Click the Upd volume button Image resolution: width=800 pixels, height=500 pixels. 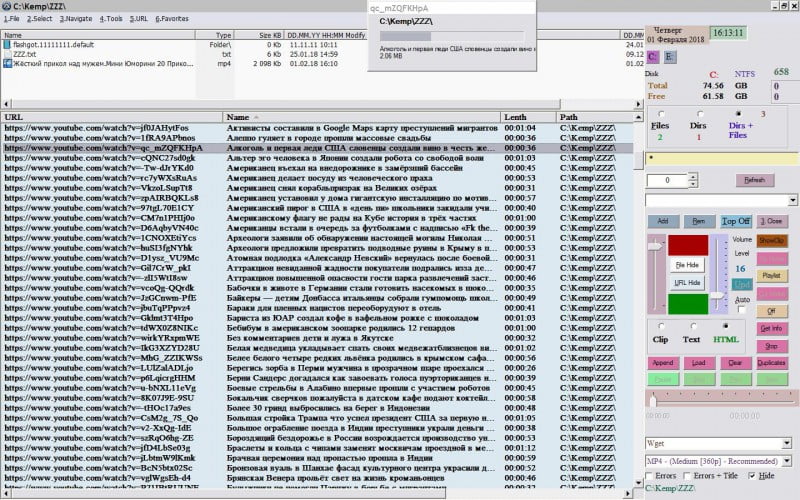click(741, 284)
